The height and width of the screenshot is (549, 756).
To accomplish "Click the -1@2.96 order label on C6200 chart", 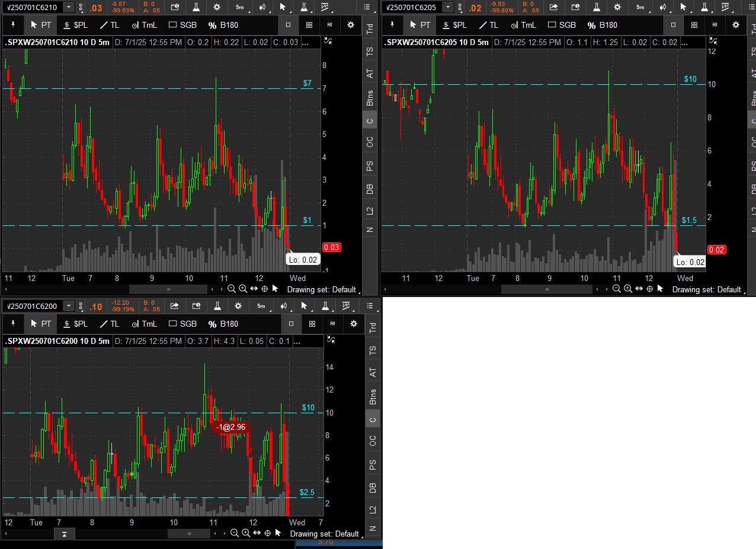I will [230, 427].
